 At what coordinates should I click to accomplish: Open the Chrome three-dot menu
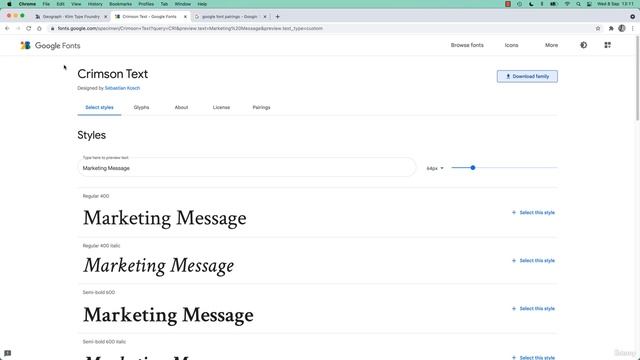click(x=633, y=28)
